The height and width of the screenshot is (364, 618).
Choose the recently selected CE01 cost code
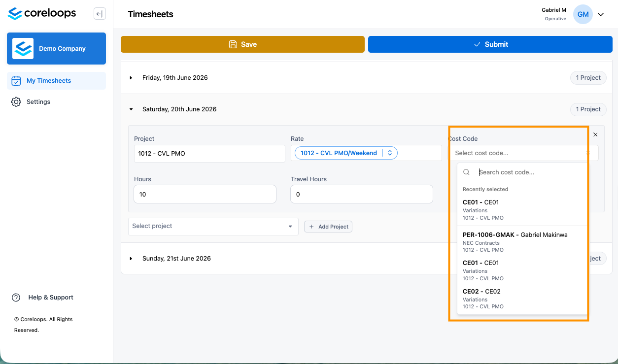[x=522, y=210]
